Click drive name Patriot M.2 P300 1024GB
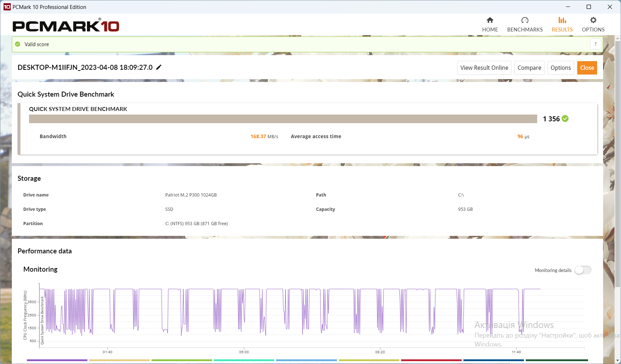The width and height of the screenshot is (621, 364). point(191,195)
